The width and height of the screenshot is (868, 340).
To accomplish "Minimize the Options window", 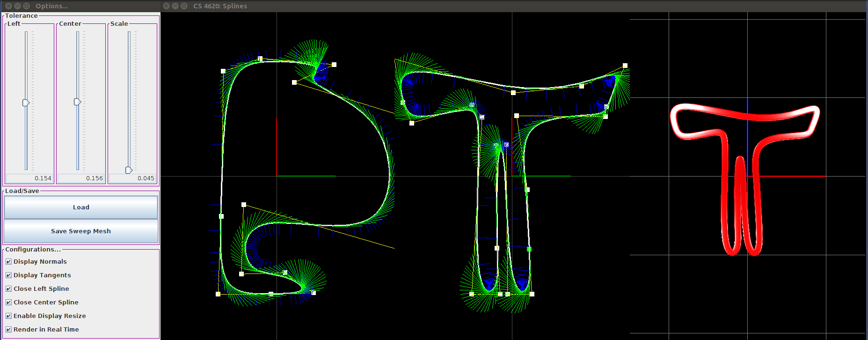I will pos(17,6).
